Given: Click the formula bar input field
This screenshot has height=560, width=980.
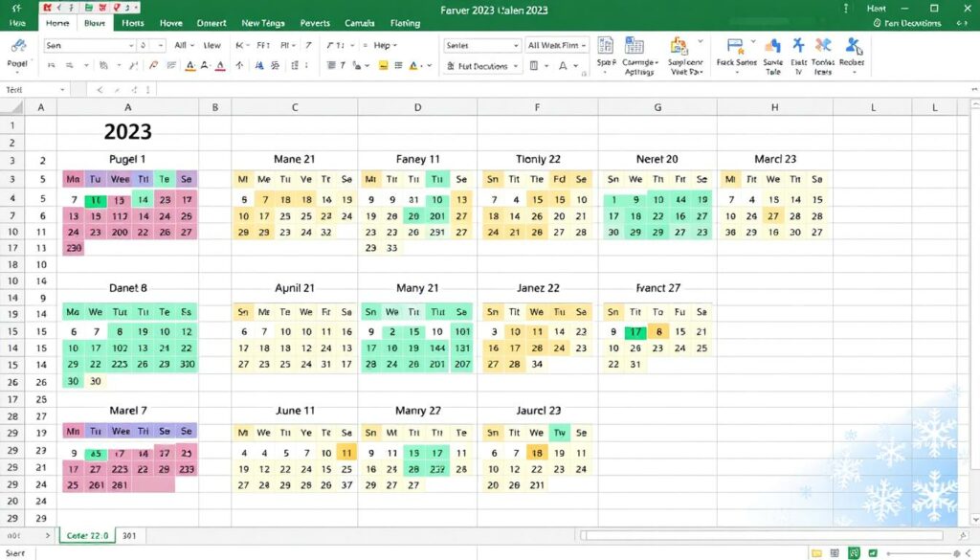Looking at the screenshot, I should [563, 90].
